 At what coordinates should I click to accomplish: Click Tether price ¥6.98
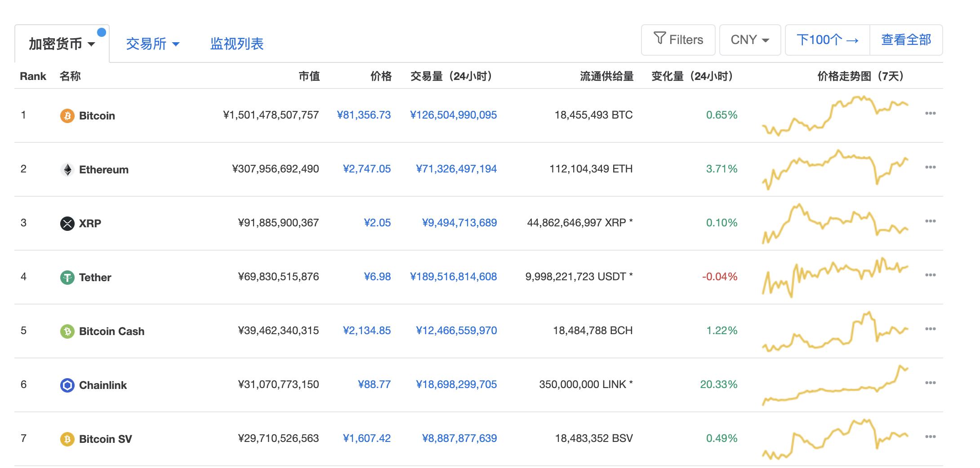[x=378, y=277]
